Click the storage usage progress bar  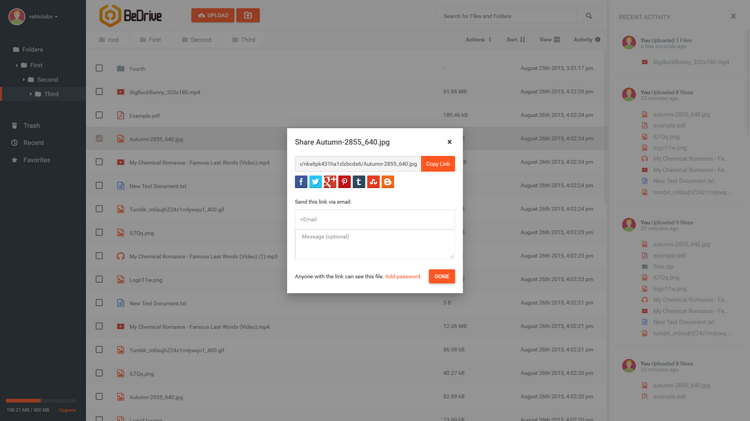click(41, 400)
